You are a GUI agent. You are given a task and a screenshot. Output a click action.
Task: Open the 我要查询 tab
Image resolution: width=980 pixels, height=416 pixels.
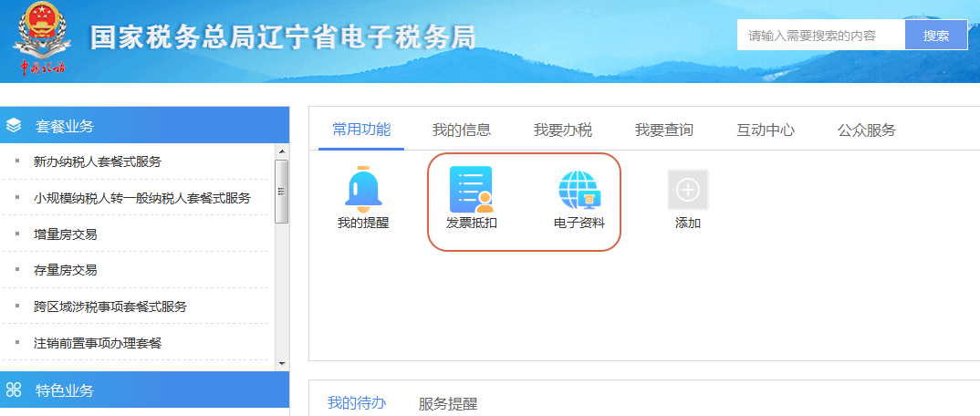click(663, 130)
